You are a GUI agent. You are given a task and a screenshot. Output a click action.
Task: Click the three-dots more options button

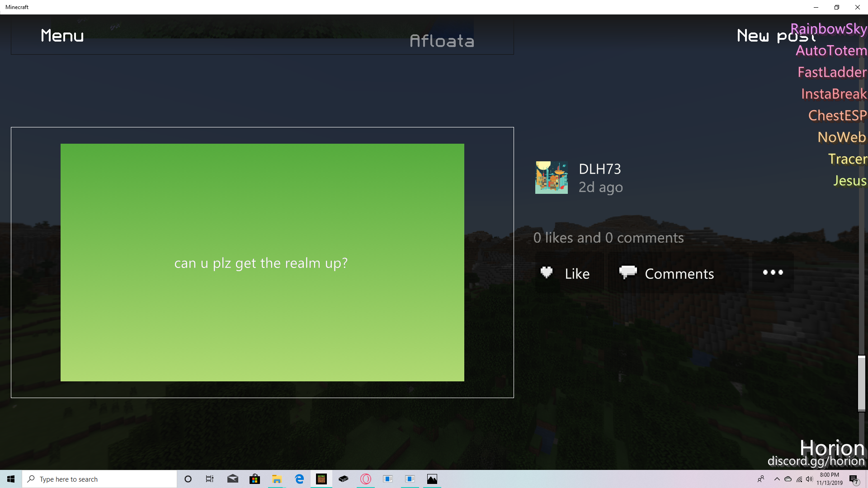coord(773,272)
